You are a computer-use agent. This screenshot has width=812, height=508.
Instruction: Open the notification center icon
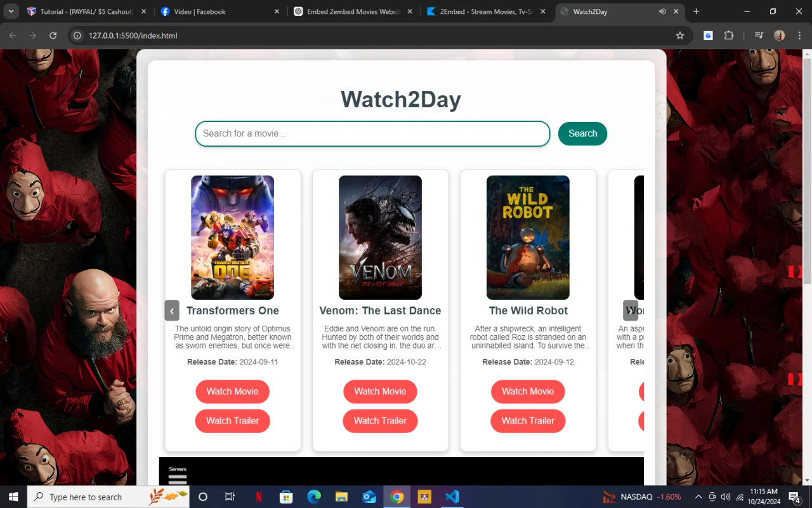click(794, 497)
